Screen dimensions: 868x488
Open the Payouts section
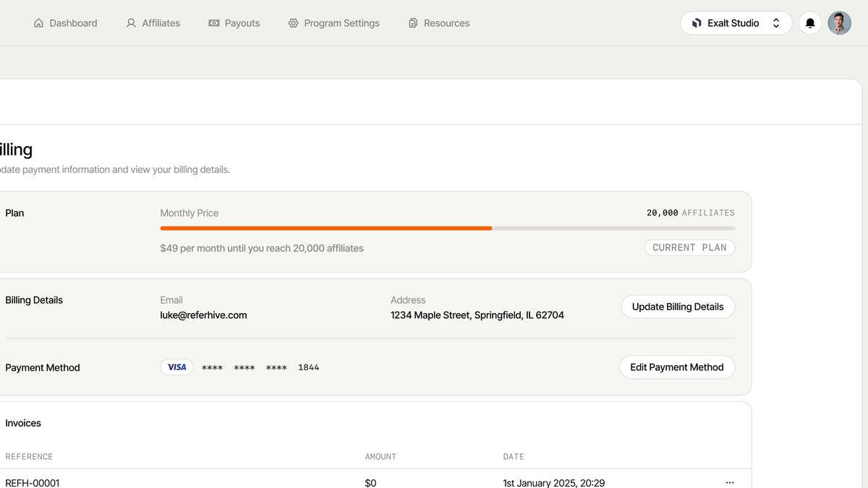(x=234, y=23)
